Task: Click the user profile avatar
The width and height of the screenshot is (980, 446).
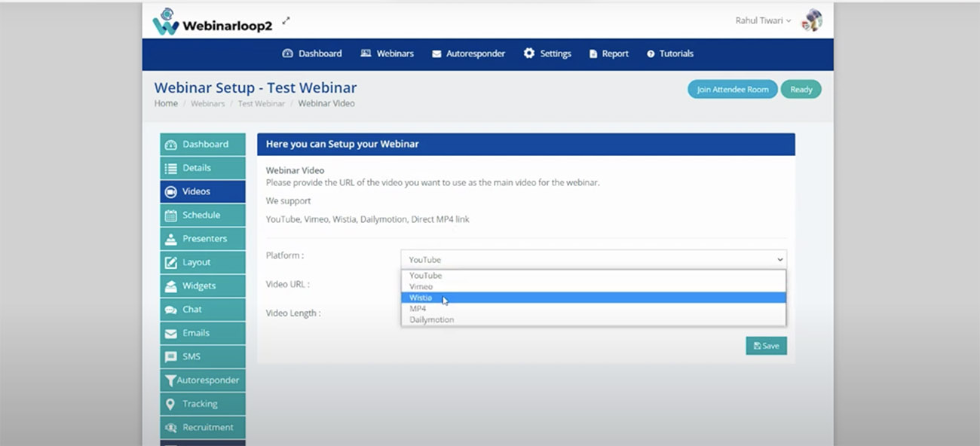Action: [812, 20]
